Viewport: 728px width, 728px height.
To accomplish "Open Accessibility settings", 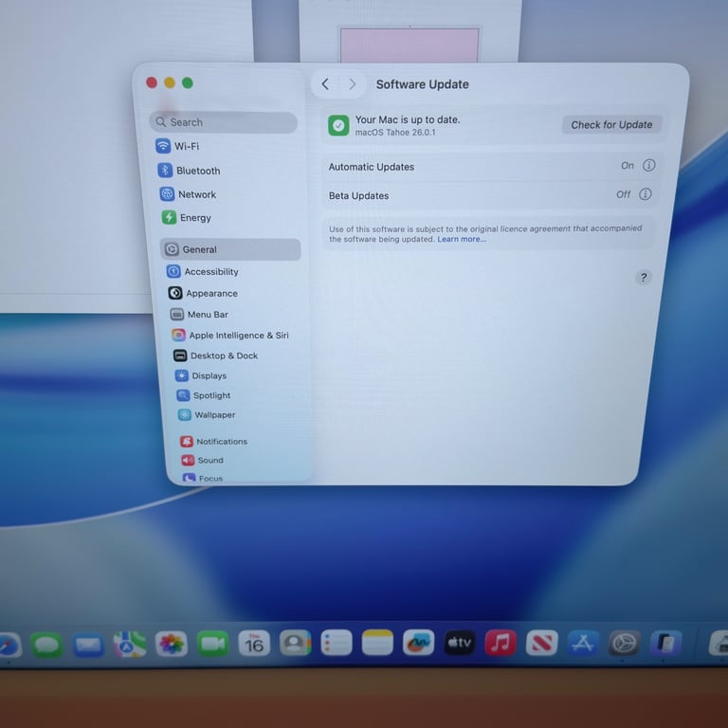I will coord(203,272).
